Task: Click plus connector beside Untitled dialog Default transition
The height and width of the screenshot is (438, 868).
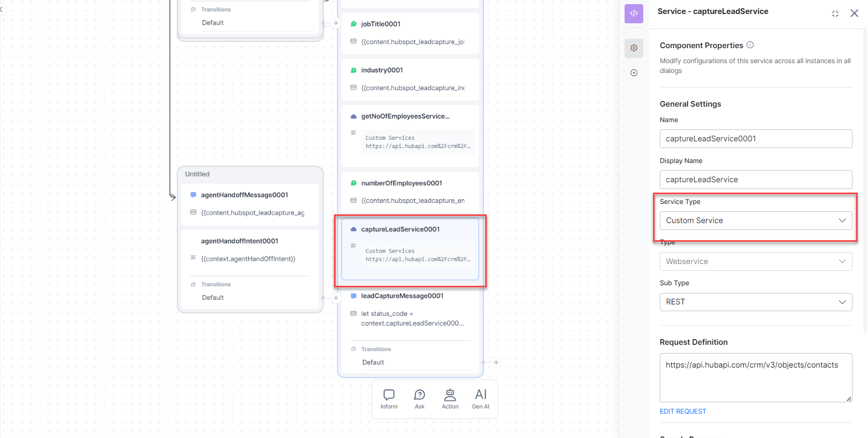Action: [336, 298]
